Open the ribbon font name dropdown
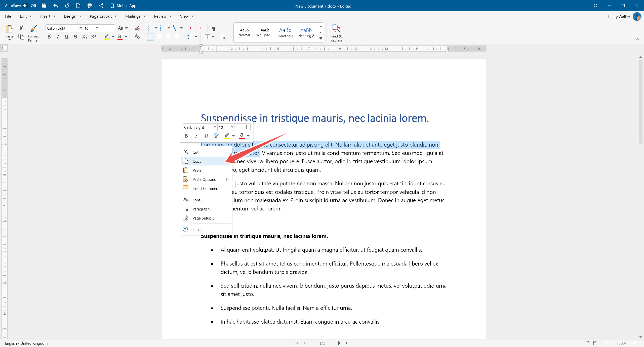The height and width of the screenshot is (347, 644). click(80, 28)
